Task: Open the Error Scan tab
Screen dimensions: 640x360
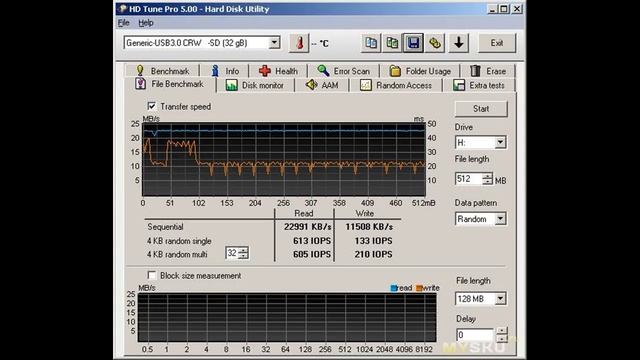Action: point(343,71)
